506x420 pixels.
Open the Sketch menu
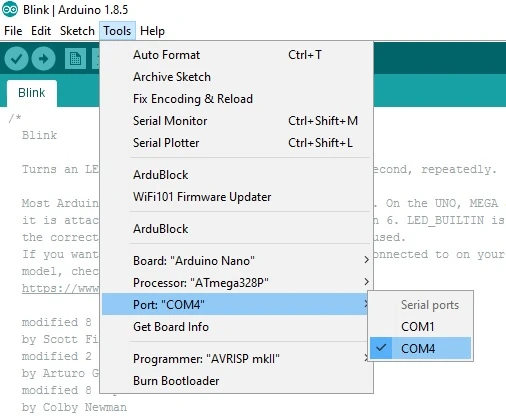(x=77, y=31)
